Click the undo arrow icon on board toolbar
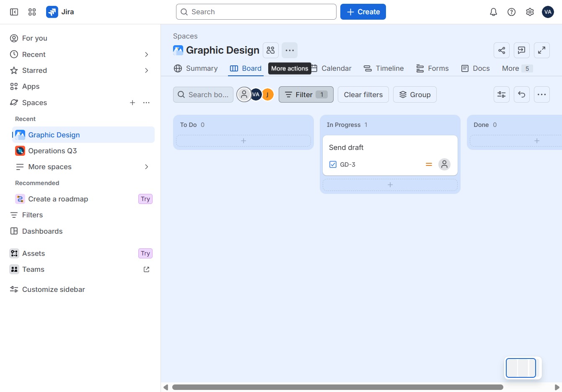562x392 pixels. pyautogui.click(x=522, y=95)
